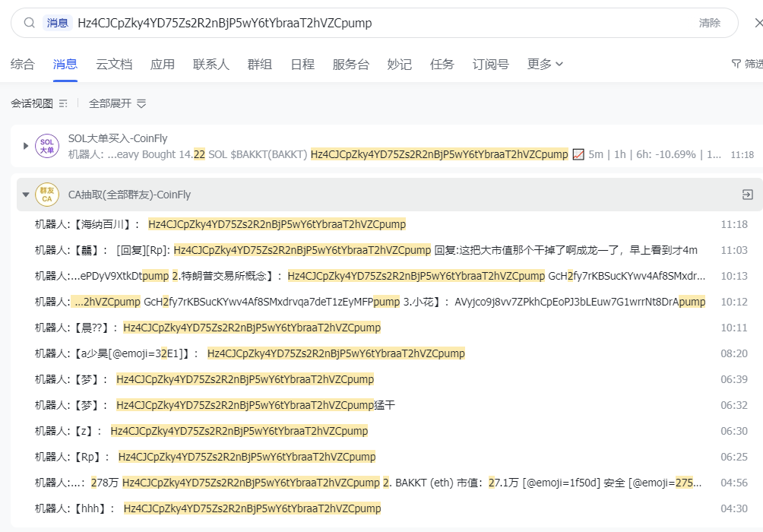
Task: Jump into the CA抽取 chat via arrow icon
Action: 748,195
